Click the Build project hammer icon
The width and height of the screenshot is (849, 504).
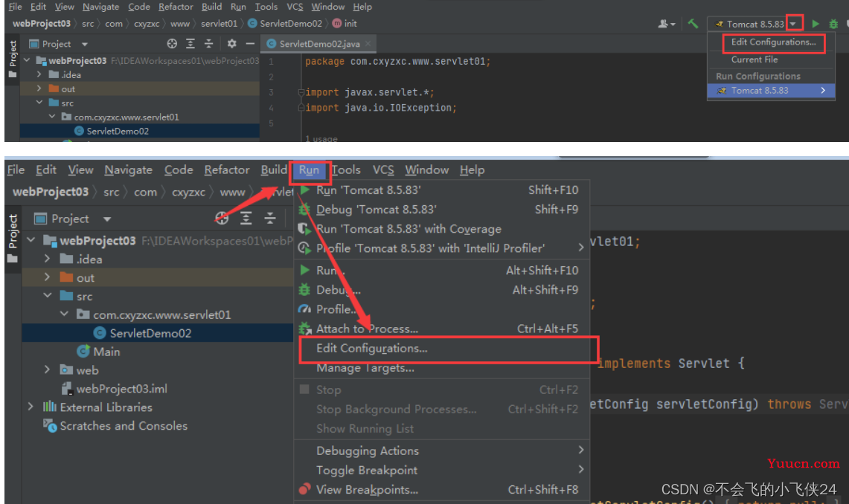tap(693, 24)
